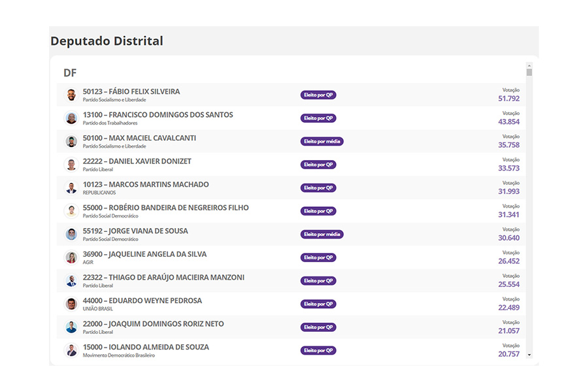
Task: Click Fábio Felix Silveira's candidate photo
Action: click(71, 95)
